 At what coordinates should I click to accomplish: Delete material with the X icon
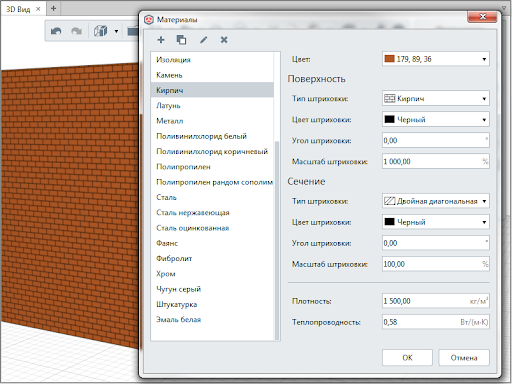click(x=224, y=40)
